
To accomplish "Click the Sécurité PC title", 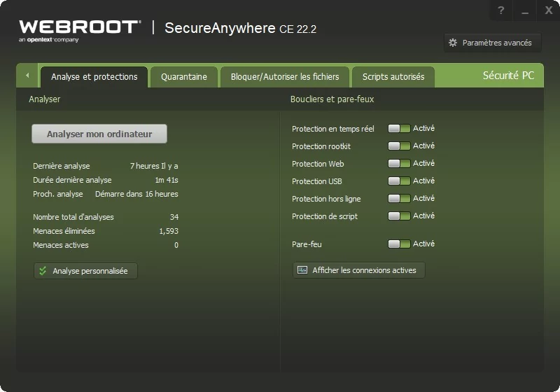I will click(508, 76).
